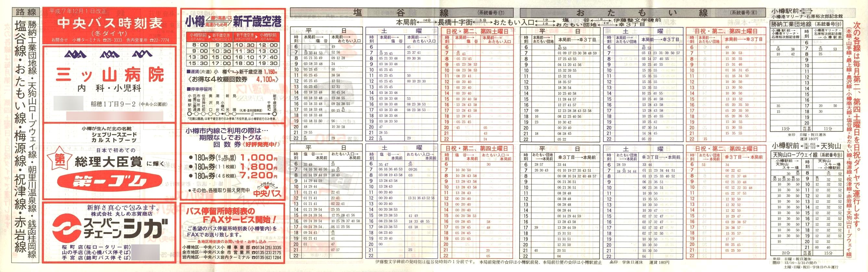The width and height of the screenshot is (868, 272).
Task: Click 長橋十字街 in the route diagram
Action: tap(455, 22)
